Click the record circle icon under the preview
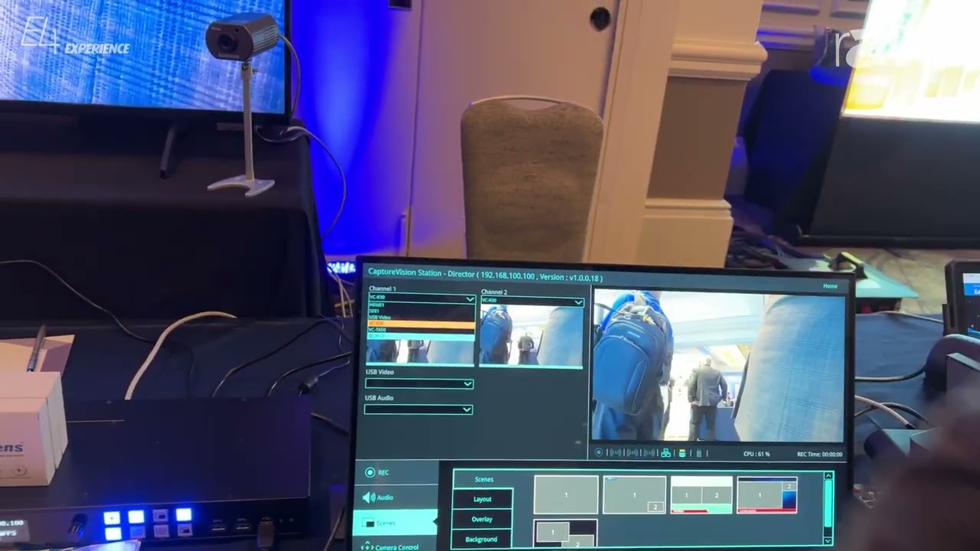Screen dimensions: 980x551 pos(599,452)
